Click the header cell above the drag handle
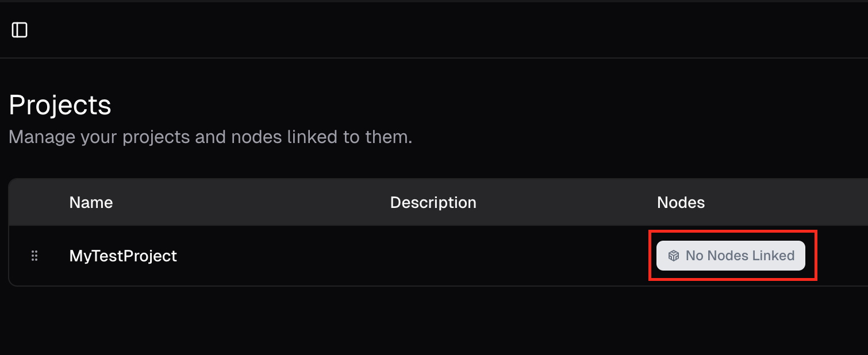This screenshot has width=868, height=355. [34, 203]
